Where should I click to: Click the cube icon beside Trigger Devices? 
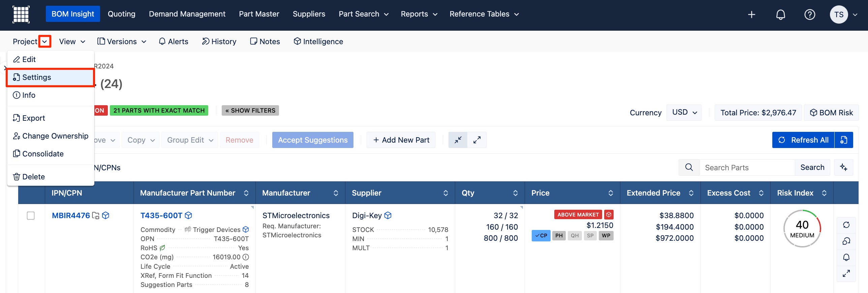click(246, 230)
